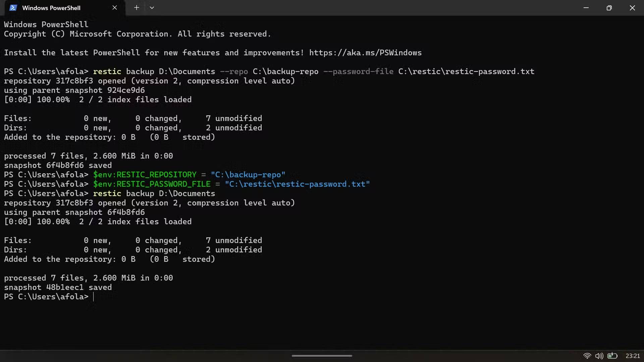Click the $env:RESTIC_REPOSITORY variable text
This screenshot has height=362, width=644.
145,175
